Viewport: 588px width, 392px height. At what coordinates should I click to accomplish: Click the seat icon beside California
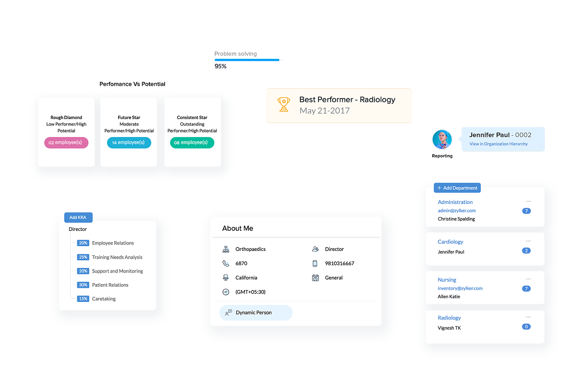[x=225, y=278]
